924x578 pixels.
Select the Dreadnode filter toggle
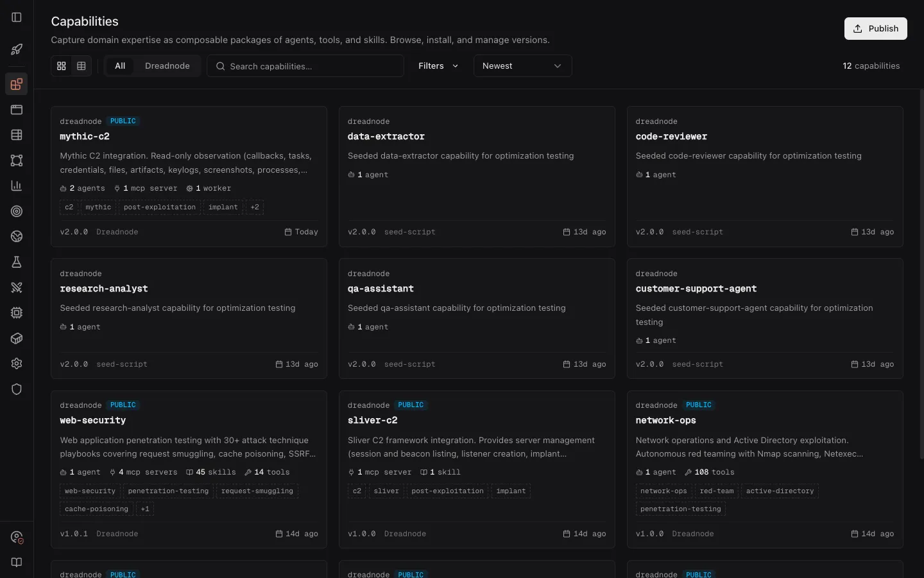pyautogui.click(x=167, y=66)
